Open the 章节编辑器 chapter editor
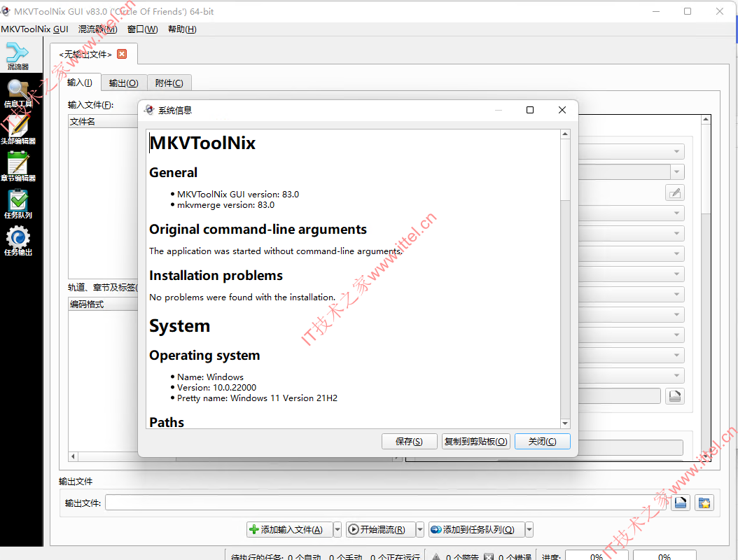 click(x=18, y=167)
